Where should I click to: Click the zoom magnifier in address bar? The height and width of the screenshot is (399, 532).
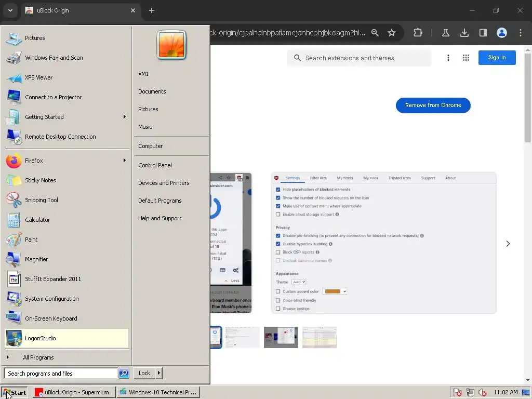pos(375,33)
